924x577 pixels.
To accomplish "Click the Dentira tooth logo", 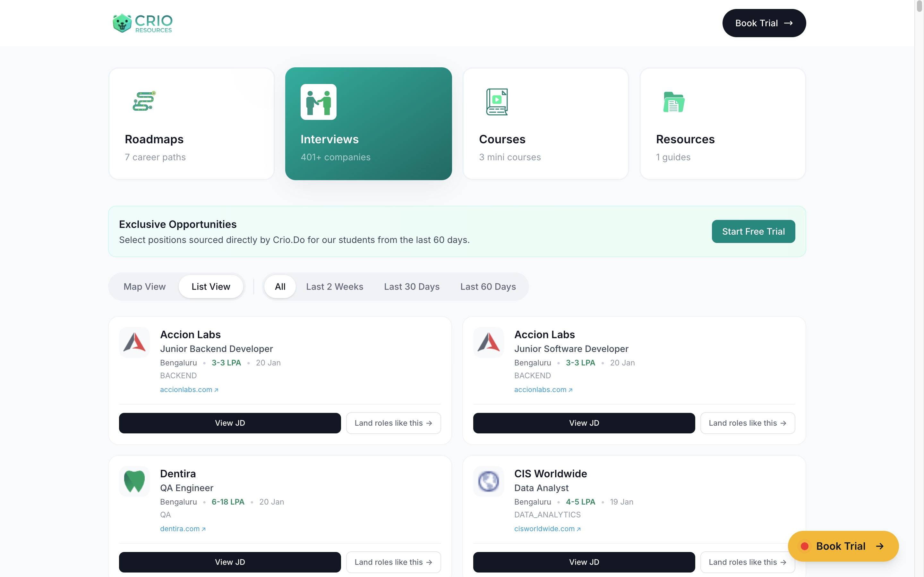I will click(x=134, y=481).
